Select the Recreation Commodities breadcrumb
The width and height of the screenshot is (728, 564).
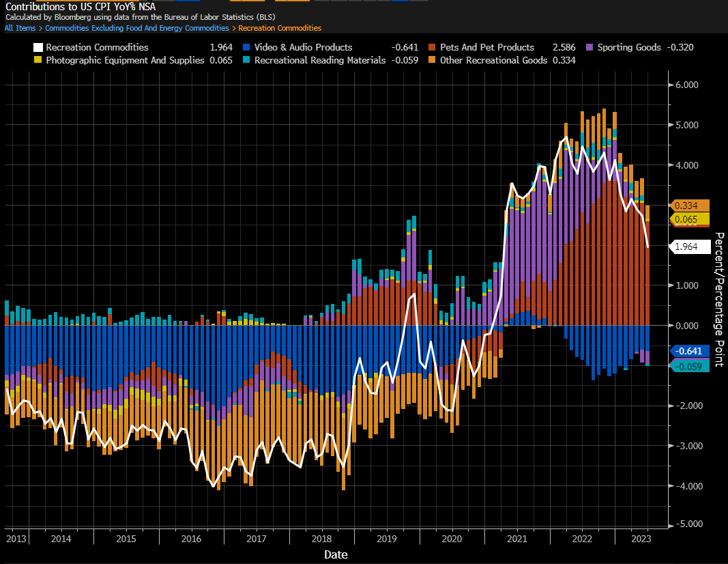tap(280, 28)
